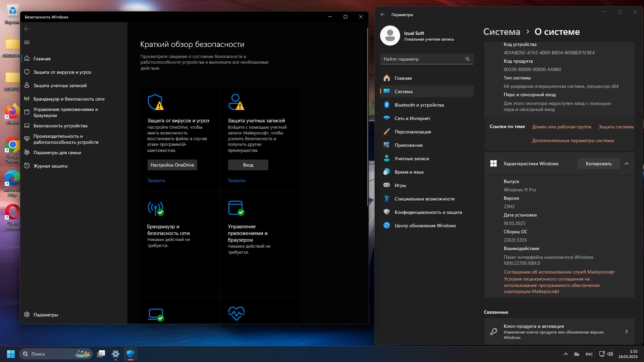Open Windows Security settings gear Параметры
This screenshot has height=362, width=644.
point(42,315)
